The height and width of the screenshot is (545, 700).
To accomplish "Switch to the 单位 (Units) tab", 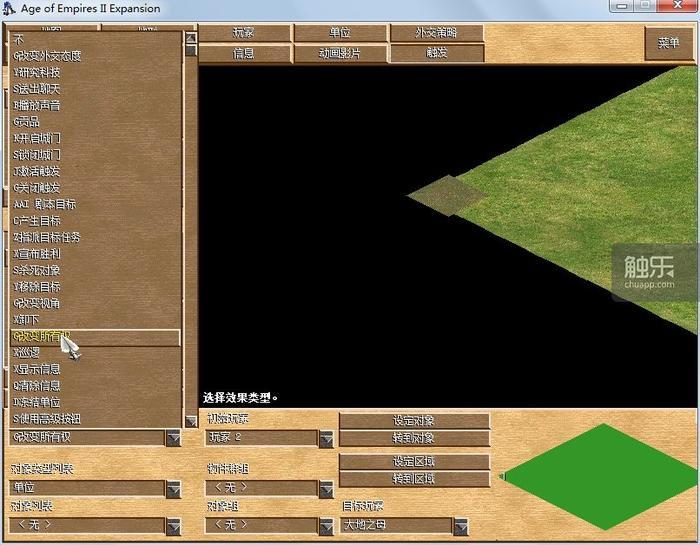I will click(x=340, y=33).
